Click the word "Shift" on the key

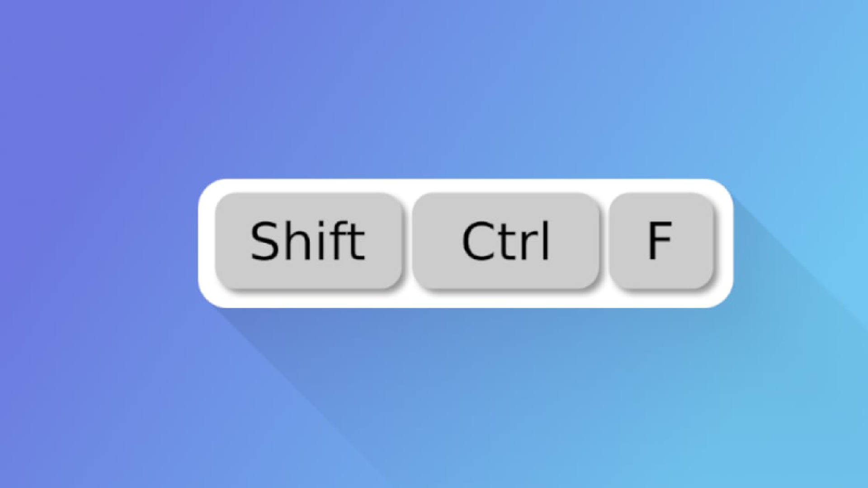pos(307,241)
